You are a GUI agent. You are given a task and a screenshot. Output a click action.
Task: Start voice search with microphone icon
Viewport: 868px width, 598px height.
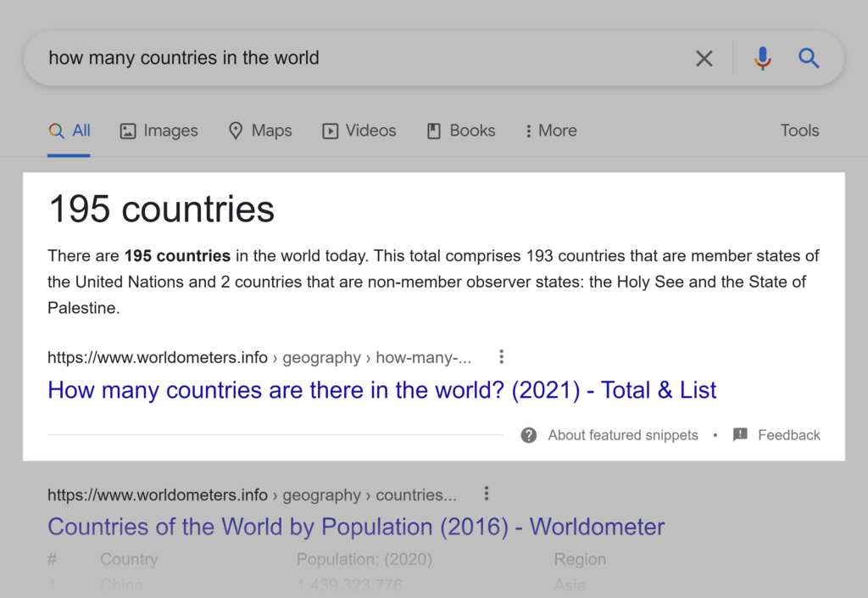762,59
